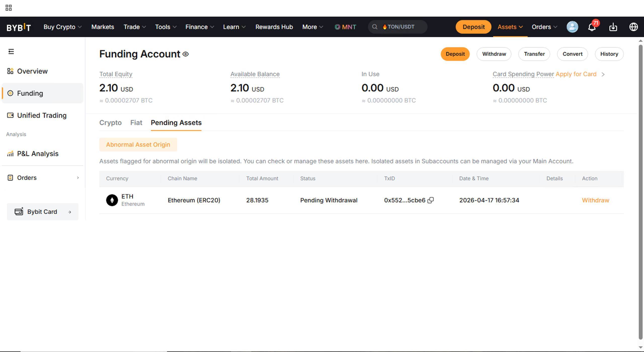Viewport: 644px width, 352px height.
Task: Open the user profile avatar
Action: coord(572,27)
